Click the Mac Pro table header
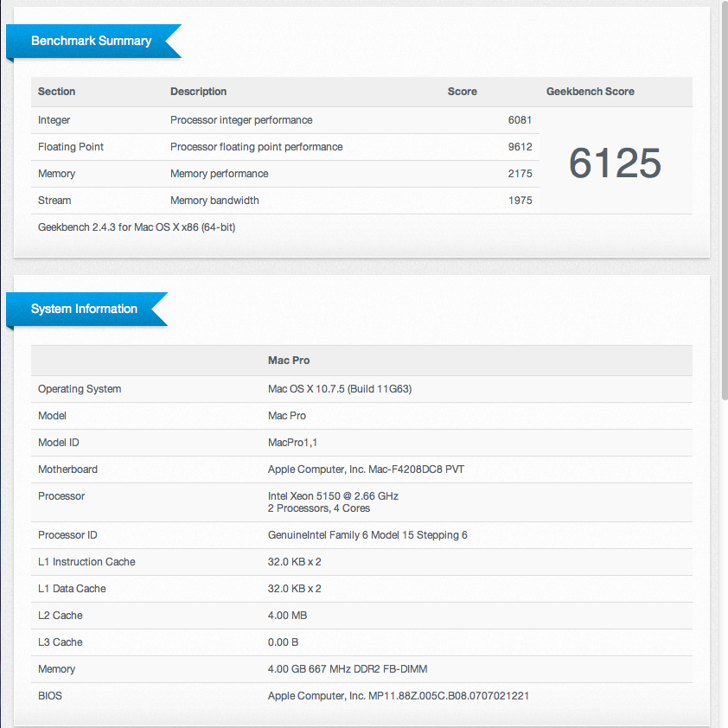This screenshot has height=728, width=728. coord(288,361)
